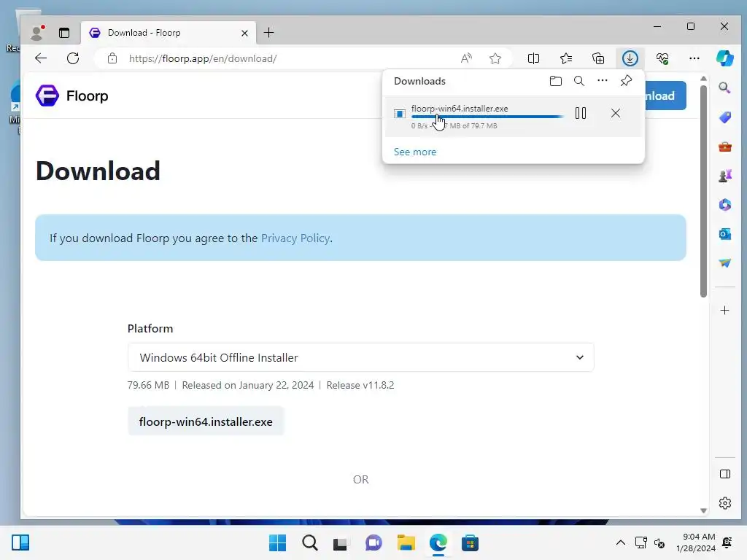
Task: Download floorp-win64.installer.exe from page button
Action: coord(206,421)
